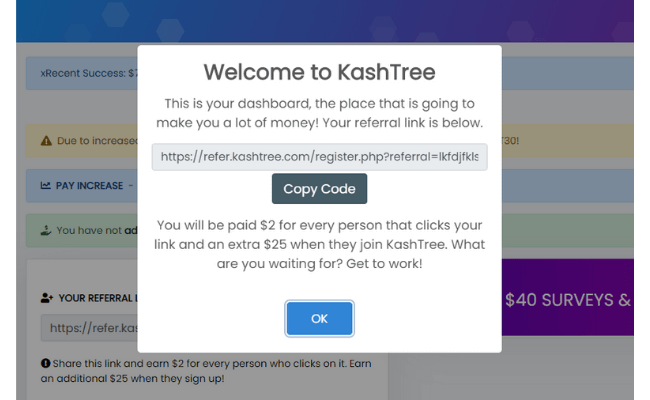Viewport: 650px width, 400px height.
Task: Click the Welcome to KashTree heading
Action: [x=319, y=72]
